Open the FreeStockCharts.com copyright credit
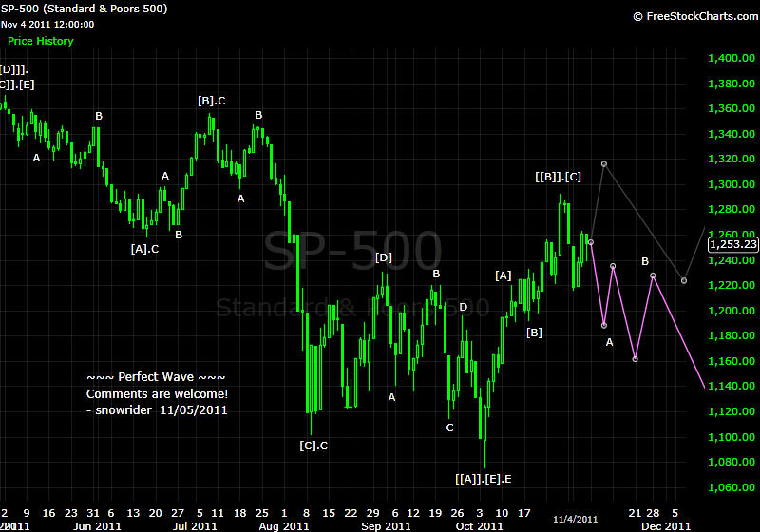 [x=695, y=16]
